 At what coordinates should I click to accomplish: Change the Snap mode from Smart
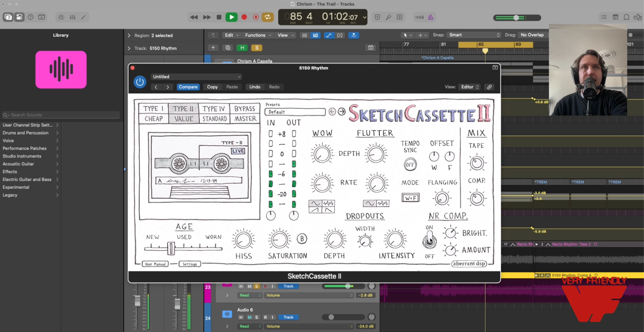pos(474,35)
